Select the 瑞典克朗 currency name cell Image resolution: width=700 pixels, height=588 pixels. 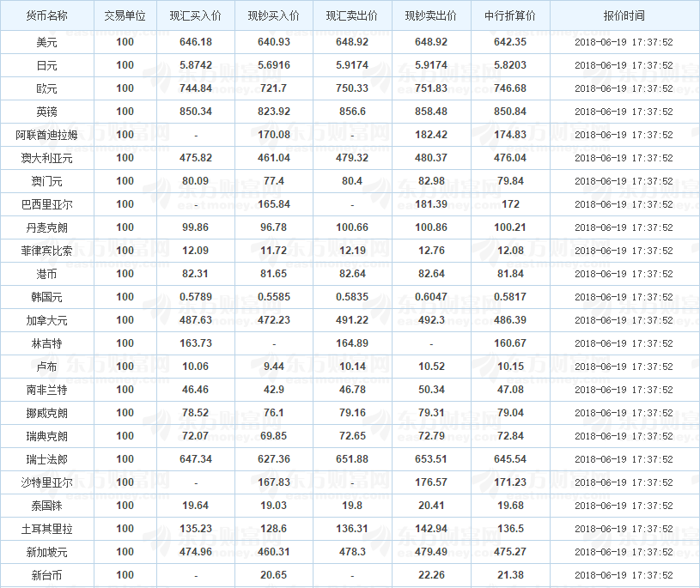(x=47, y=437)
